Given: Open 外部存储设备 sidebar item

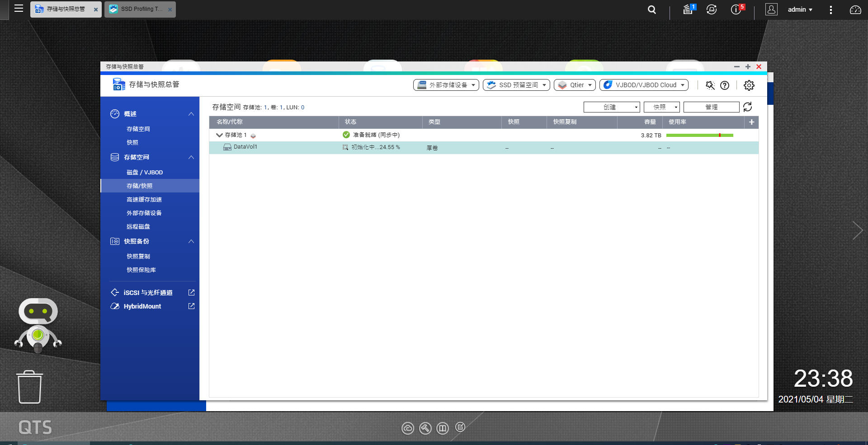Looking at the screenshot, I should click(x=144, y=213).
